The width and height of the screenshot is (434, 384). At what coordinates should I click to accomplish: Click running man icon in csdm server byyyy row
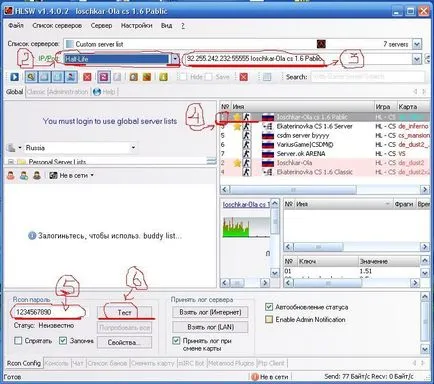coord(246,136)
